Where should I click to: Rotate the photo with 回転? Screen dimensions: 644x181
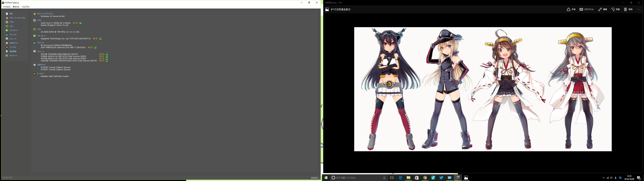coord(616,10)
